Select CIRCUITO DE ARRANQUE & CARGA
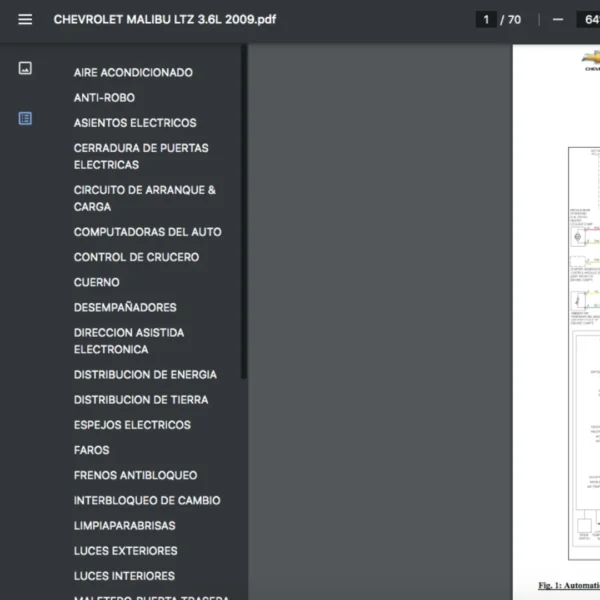The width and height of the screenshot is (600, 600). click(144, 198)
